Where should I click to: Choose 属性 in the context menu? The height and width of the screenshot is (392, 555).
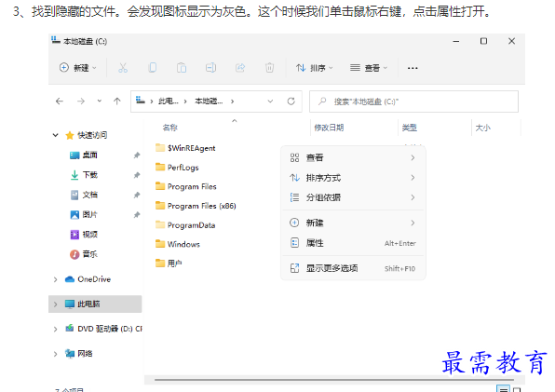[353, 243]
